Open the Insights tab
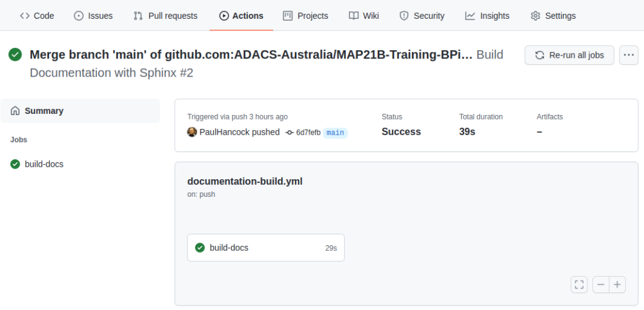 [487, 16]
